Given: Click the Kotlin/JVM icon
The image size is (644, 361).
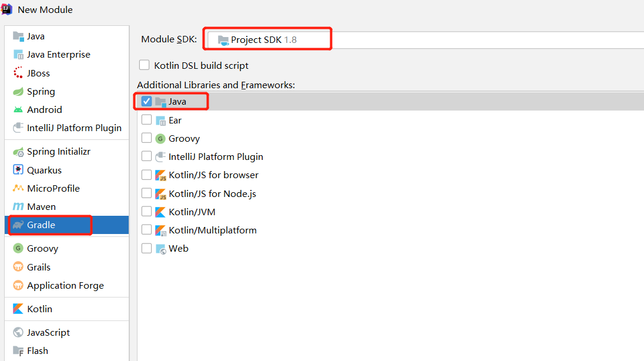Looking at the screenshot, I should 160,212.
